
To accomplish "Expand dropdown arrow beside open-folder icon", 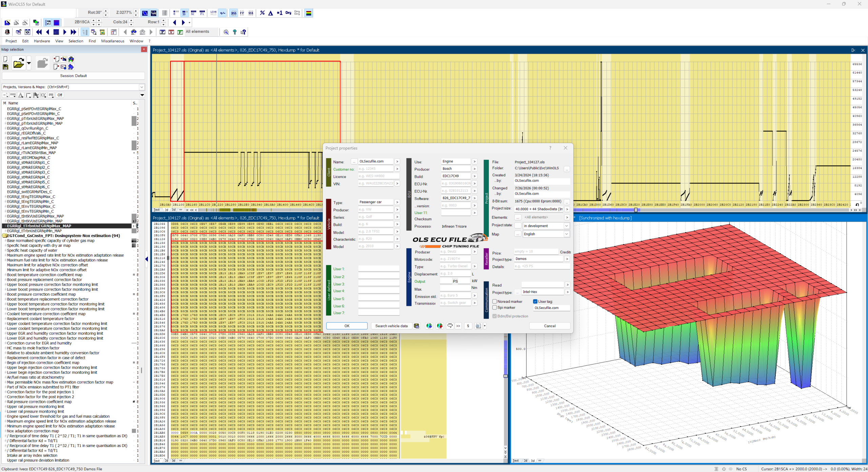I will (29, 63).
